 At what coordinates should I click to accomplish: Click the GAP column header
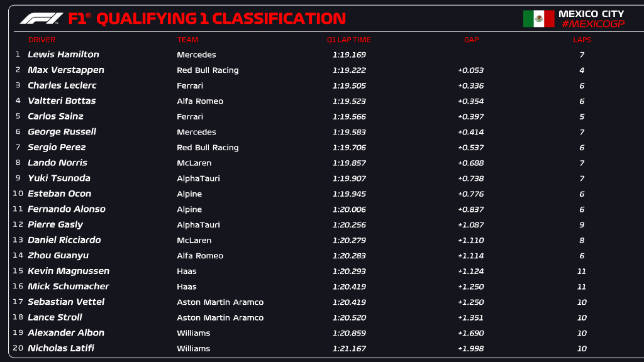tap(471, 40)
